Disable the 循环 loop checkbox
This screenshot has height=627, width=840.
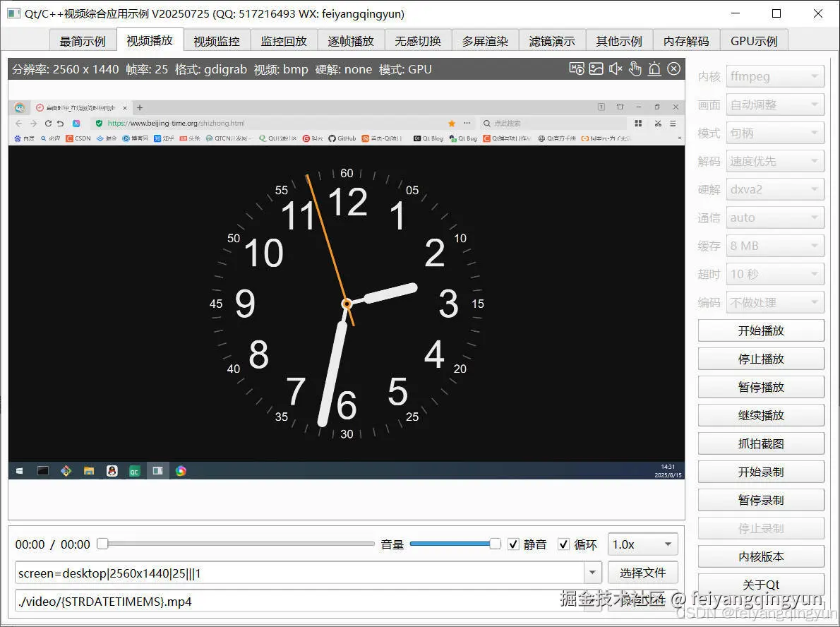point(564,544)
